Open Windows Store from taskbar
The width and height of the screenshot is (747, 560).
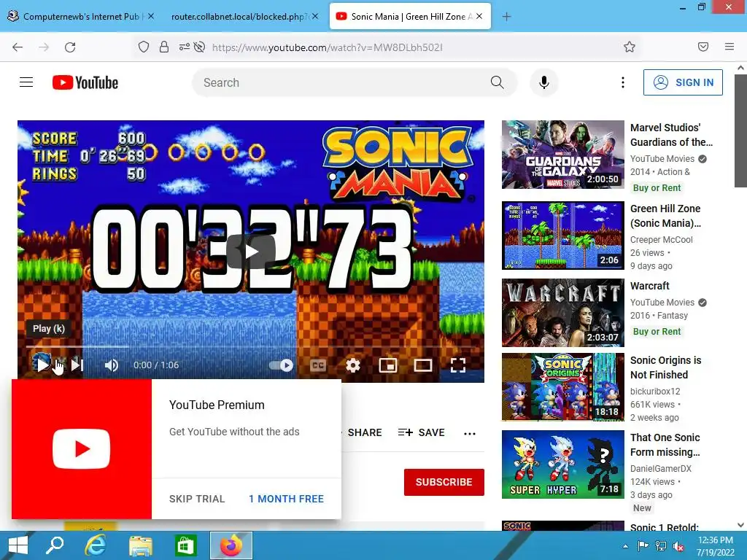click(x=186, y=545)
